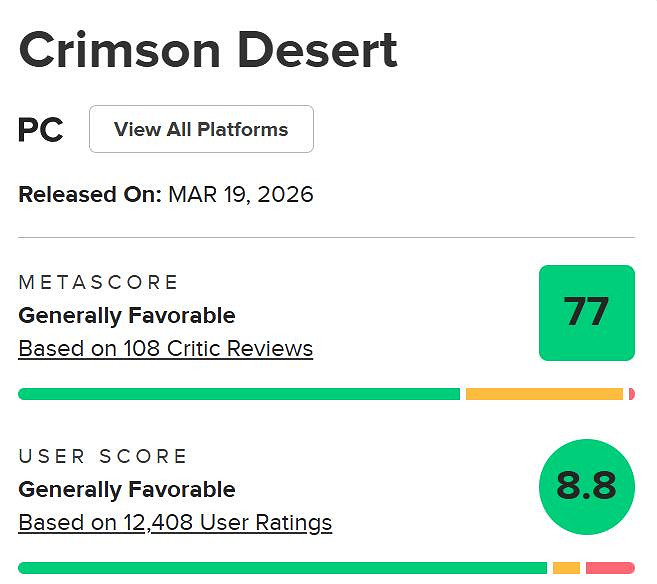Image resolution: width=657 pixels, height=584 pixels.
Task: Click the PC platform label
Action: pyautogui.click(x=41, y=130)
